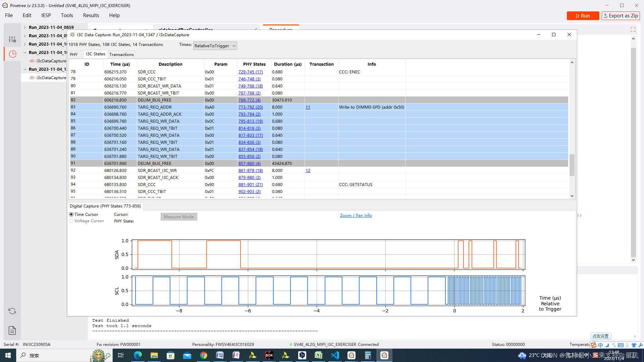Open the Zoom / Pan Info link

[356, 216]
